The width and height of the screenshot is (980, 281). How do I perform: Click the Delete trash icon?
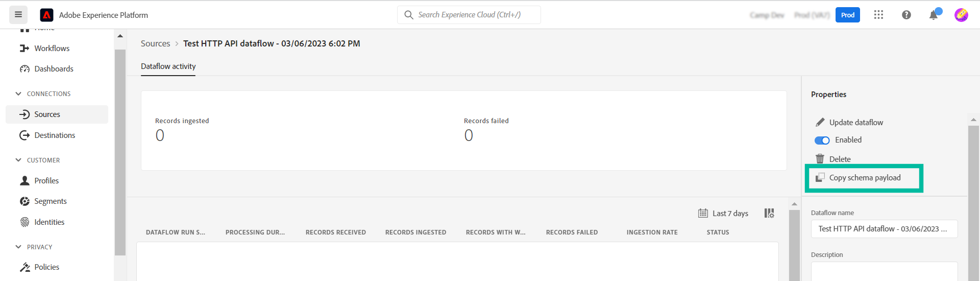point(820,159)
